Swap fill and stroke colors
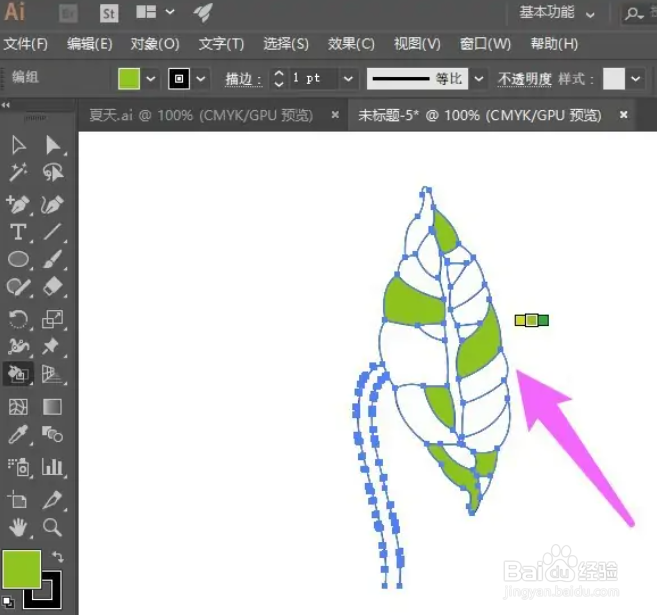Screen dimensions: 657x615 [x=58, y=556]
